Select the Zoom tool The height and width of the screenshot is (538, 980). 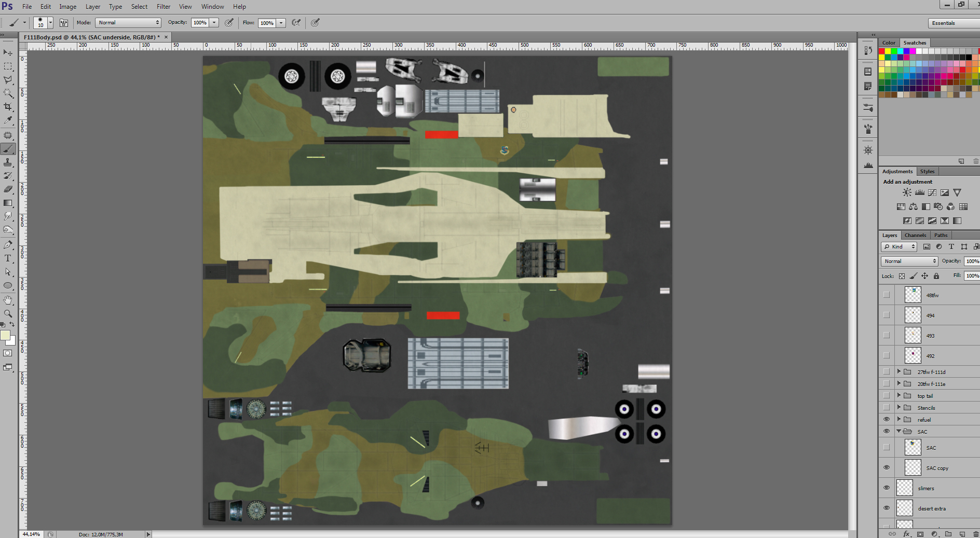pyautogui.click(x=8, y=313)
